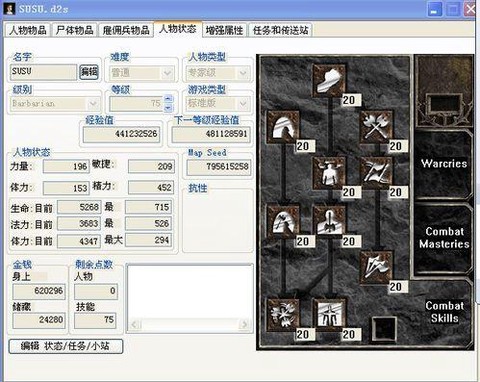This screenshot has width=480, height=382.
Task: Expand the 游戏类型 dropdown
Action: pyautogui.click(x=243, y=104)
